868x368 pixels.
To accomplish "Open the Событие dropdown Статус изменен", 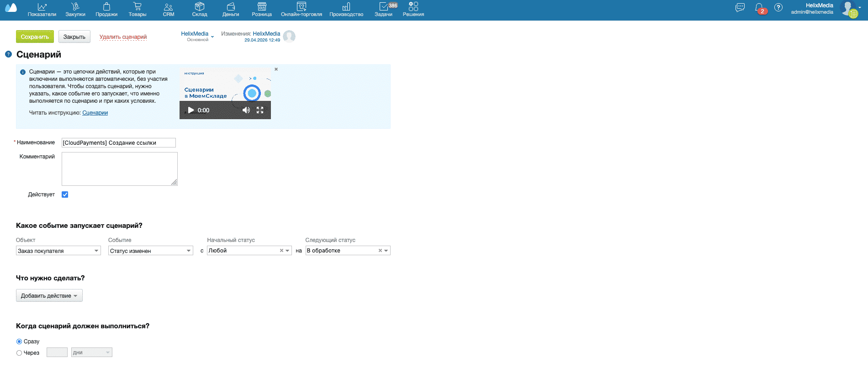I will point(151,251).
